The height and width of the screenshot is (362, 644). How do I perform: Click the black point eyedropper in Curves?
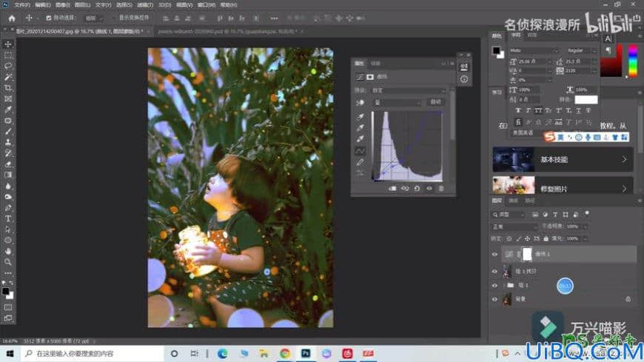coord(360,117)
